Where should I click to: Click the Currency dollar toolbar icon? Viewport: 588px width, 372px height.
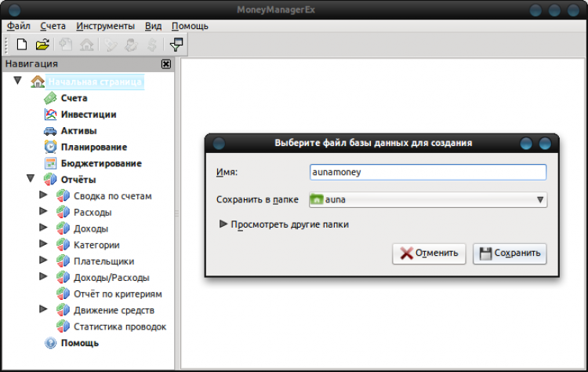pos(152,45)
